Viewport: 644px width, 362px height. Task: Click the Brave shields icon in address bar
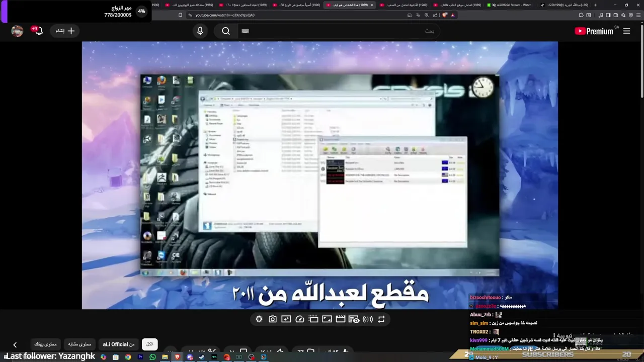444,15
